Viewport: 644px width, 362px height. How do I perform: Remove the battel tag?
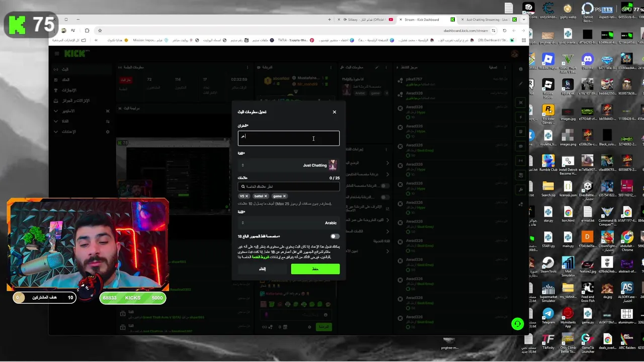266,196
